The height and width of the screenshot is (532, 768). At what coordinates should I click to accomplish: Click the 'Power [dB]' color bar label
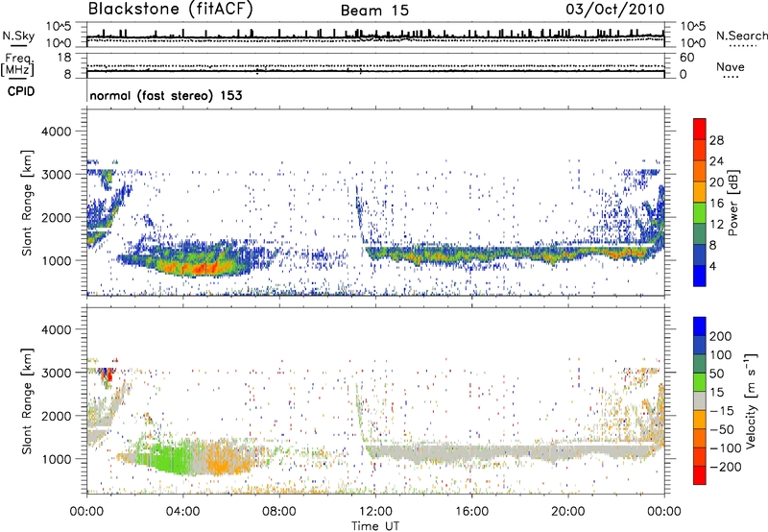pyautogui.click(x=733, y=203)
